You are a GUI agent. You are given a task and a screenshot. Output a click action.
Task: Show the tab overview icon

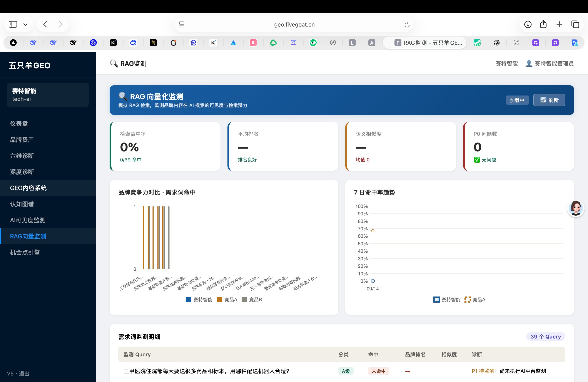pos(575,24)
